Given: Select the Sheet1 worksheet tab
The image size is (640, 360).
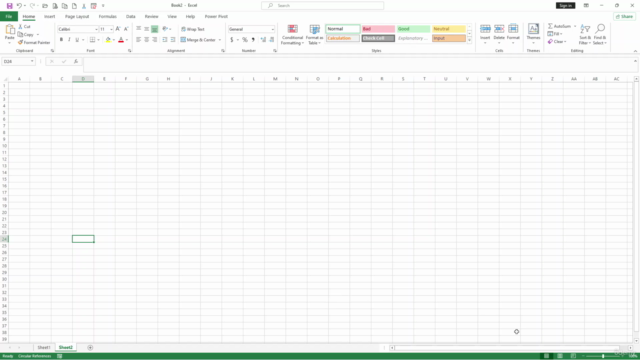Looking at the screenshot, I should click(44, 347).
